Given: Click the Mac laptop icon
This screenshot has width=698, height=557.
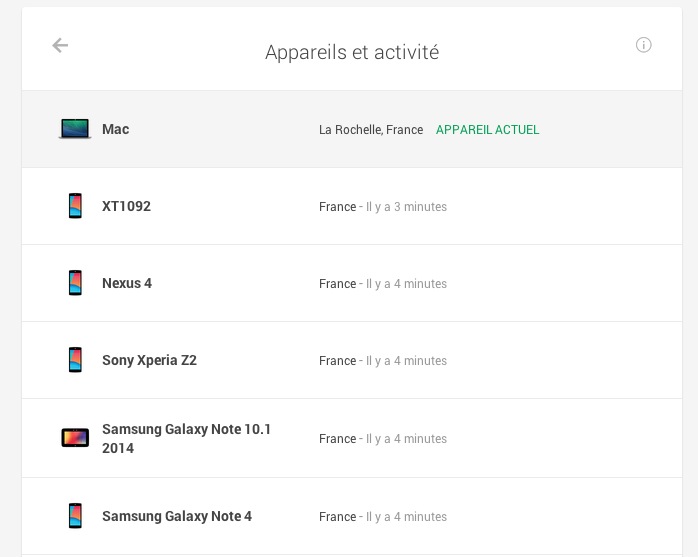Looking at the screenshot, I should [x=75, y=129].
